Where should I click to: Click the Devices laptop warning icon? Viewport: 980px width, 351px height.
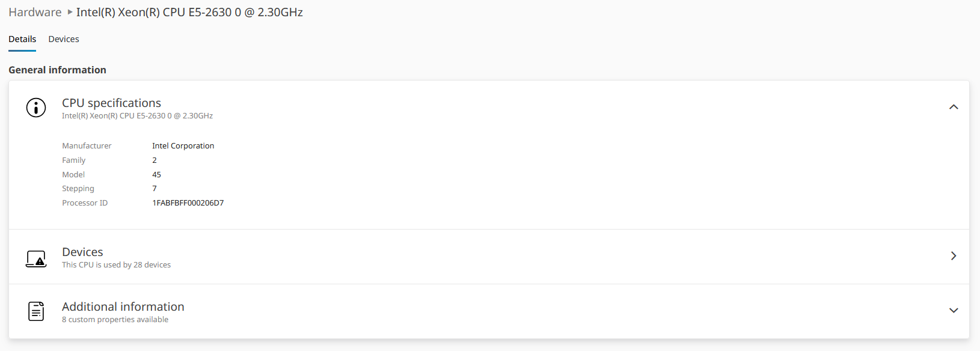[x=36, y=258]
